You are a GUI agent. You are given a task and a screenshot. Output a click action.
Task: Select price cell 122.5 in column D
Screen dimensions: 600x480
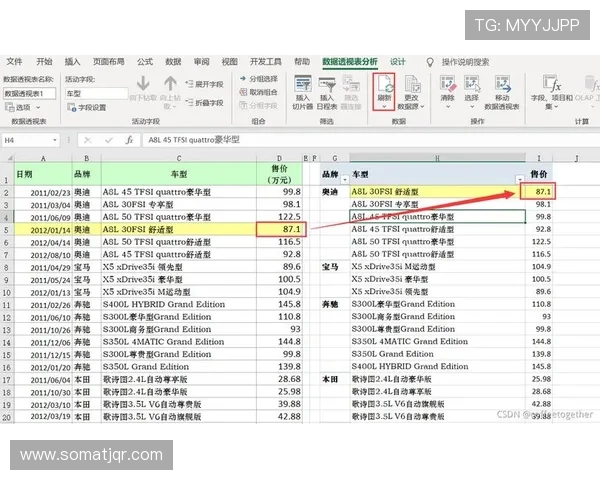pos(279,217)
